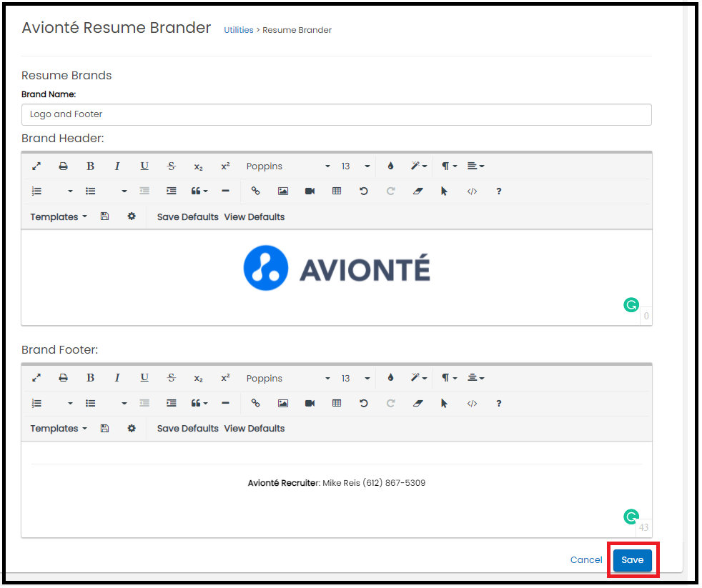
Task: Insert link in Brand Header editor
Action: tap(255, 191)
